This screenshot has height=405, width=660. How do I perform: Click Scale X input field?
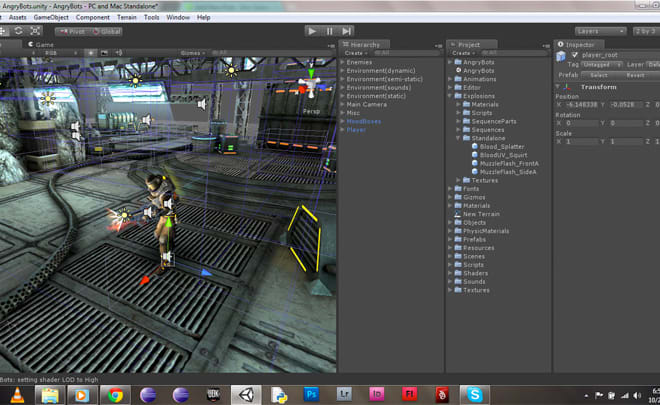coord(581,141)
